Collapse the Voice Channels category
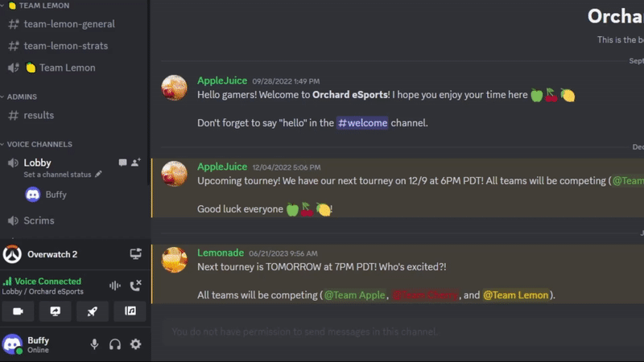The height and width of the screenshot is (362, 644). point(39,144)
